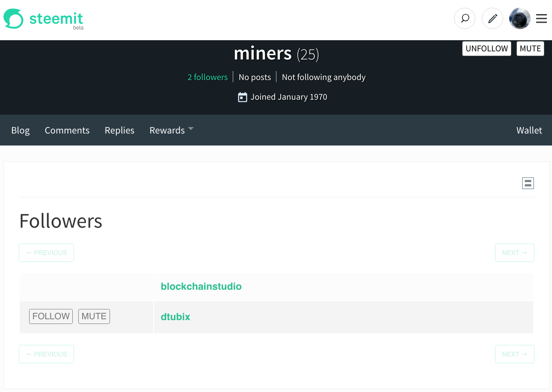Screen dimensions: 552x392
Task: Click the Previous button below the list
Action: [46, 354]
